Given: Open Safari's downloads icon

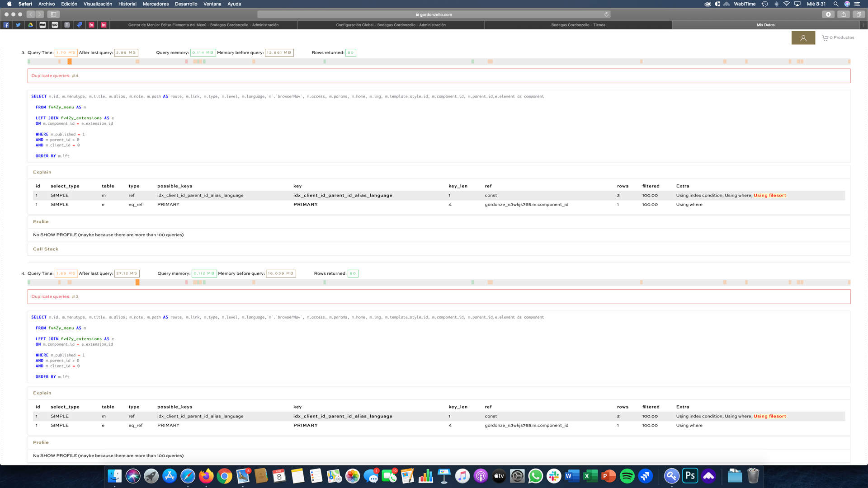Looking at the screenshot, I should 828,14.
